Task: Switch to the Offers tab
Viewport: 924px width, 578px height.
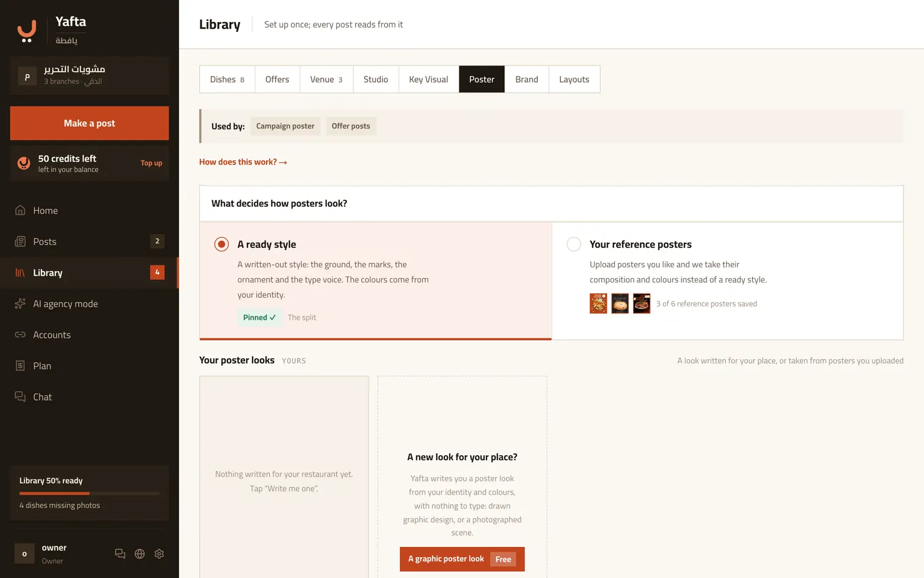Action: click(277, 80)
